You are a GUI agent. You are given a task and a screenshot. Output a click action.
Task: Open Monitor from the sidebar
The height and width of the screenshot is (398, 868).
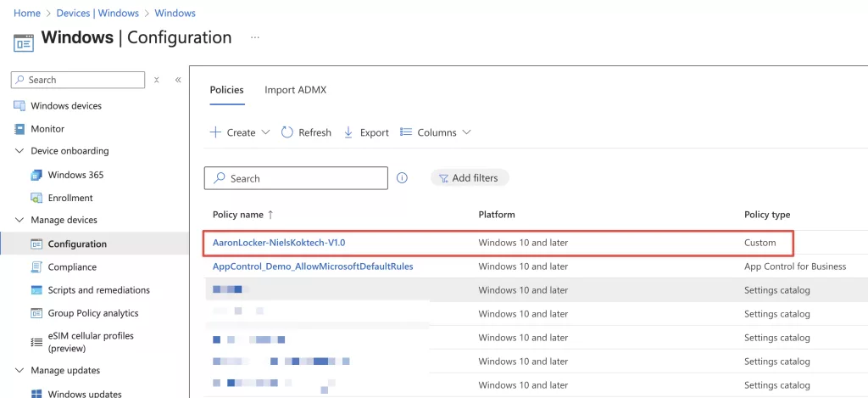pos(47,129)
